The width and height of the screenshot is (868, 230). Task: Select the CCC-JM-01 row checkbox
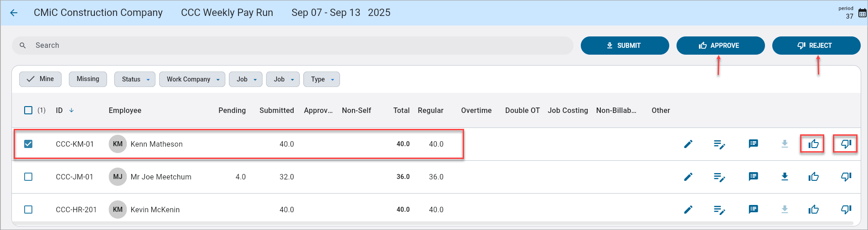click(28, 177)
